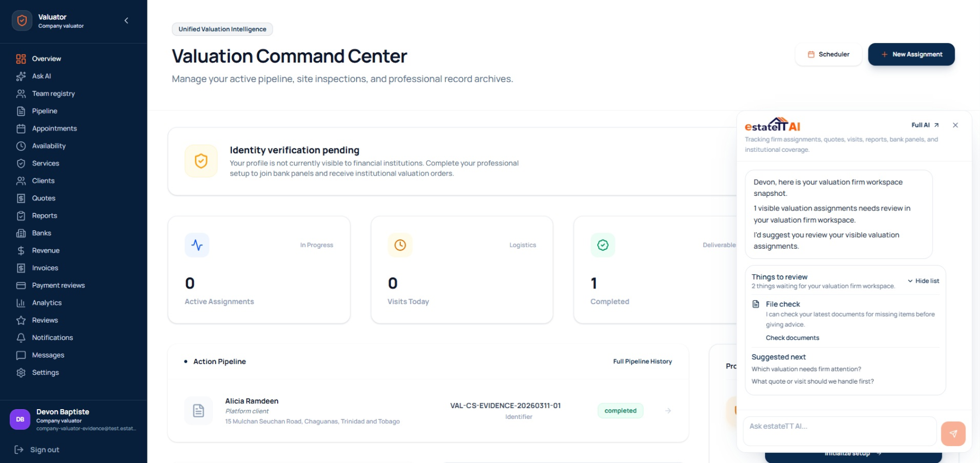Viewport: 980px width, 463px height.
Task: Click the Check documents link
Action: point(792,338)
